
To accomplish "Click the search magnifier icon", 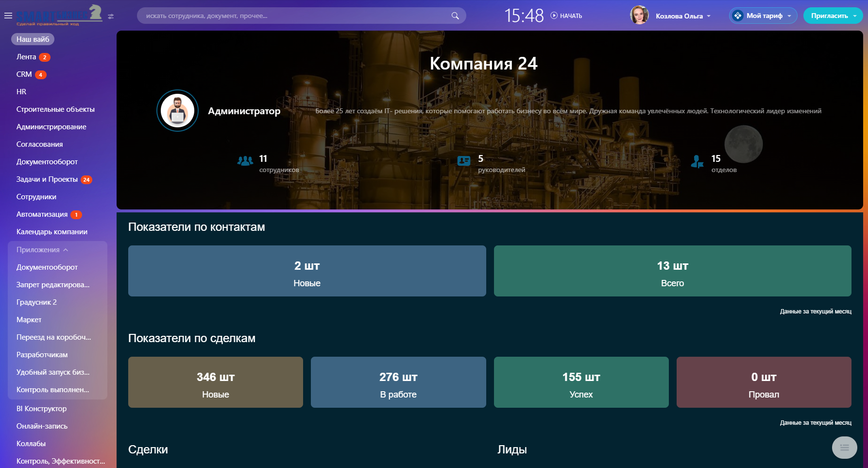I will [455, 16].
